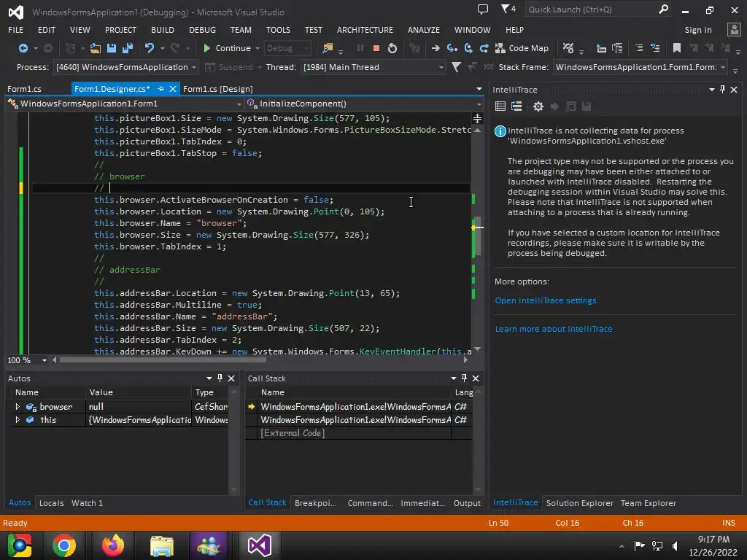Open file using the folder toolbar icon
Image resolution: width=747 pixels, height=560 pixels.
96,48
